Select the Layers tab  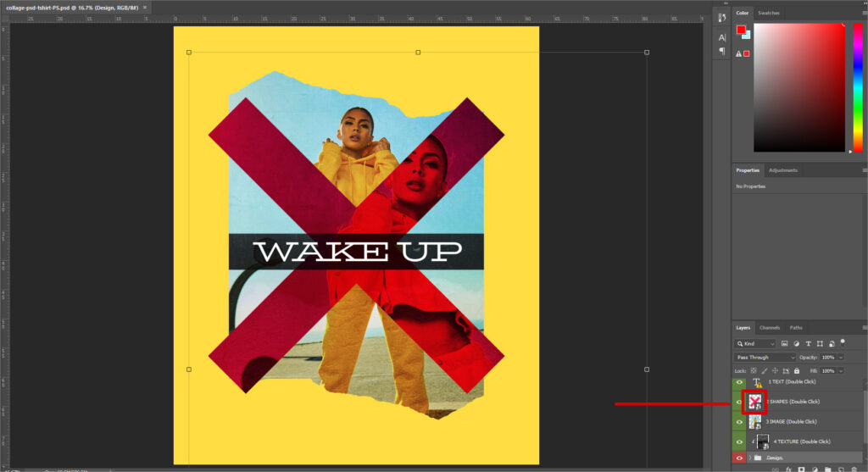point(743,328)
